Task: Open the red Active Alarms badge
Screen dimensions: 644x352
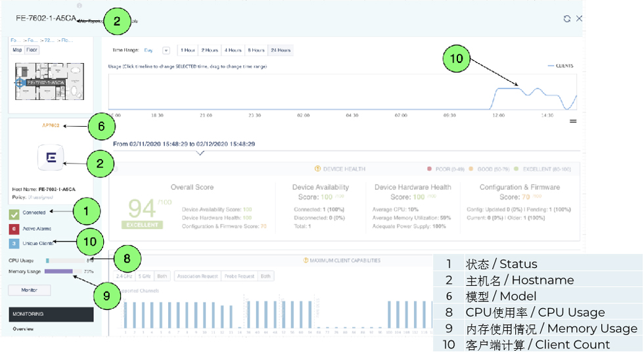Action: (x=14, y=229)
